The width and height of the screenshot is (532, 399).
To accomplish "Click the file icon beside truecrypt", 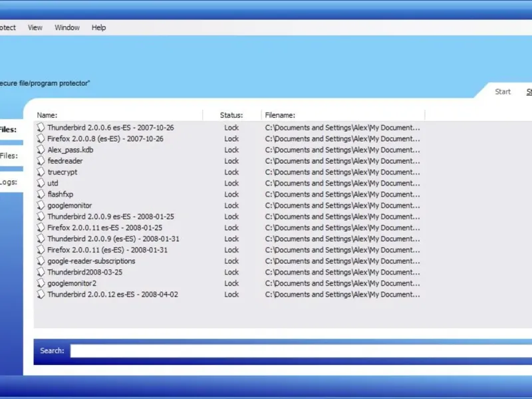I will 41,172.
